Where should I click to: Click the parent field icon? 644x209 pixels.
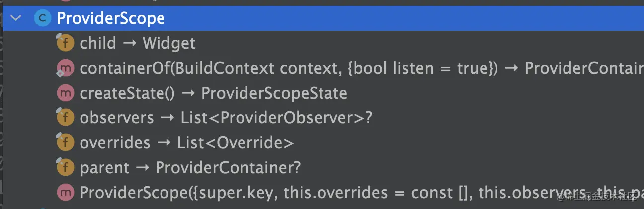pyautogui.click(x=66, y=168)
